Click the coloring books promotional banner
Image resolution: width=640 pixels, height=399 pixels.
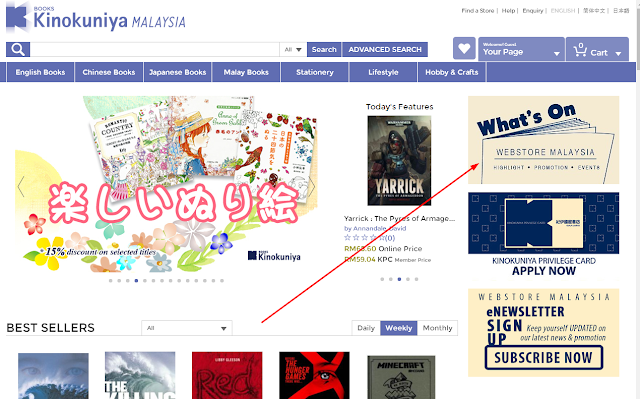(x=166, y=184)
